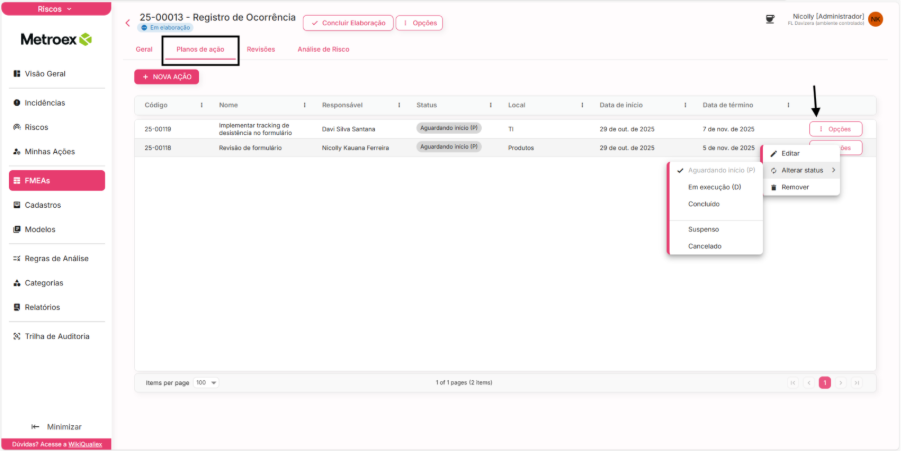This screenshot has height=451, width=901.
Task: Expand the Alterar status submenu
Action: pyautogui.click(x=802, y=170)
